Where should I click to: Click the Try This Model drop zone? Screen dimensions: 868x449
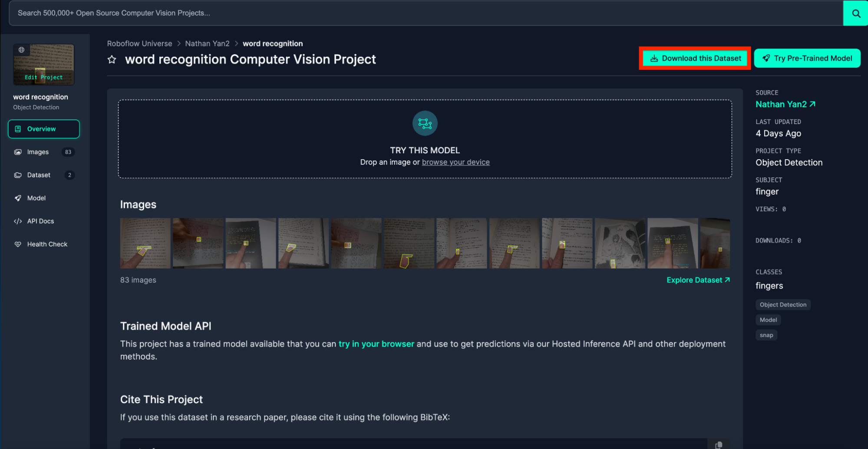pyautogui.click(x=425, y=139)
